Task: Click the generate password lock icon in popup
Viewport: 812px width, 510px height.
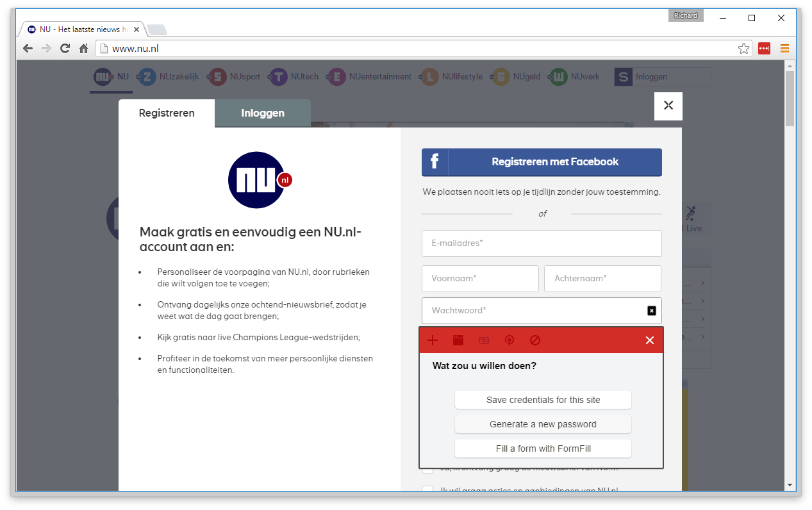Action: pyautogui.click(x=510, y=340)
